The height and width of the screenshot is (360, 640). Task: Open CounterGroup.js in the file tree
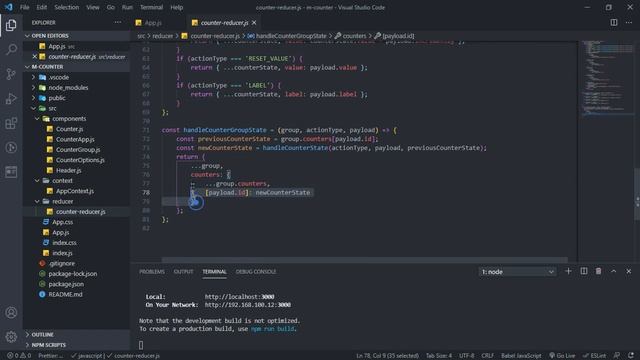click(78, 150)
